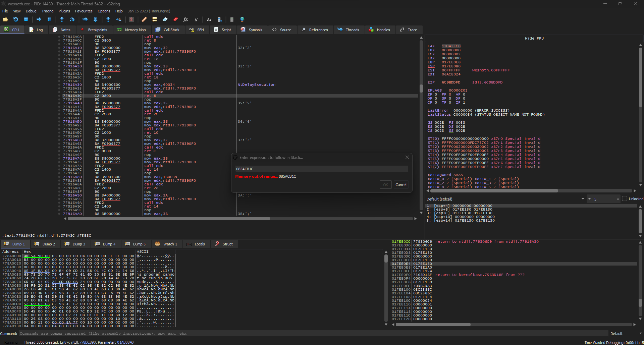The height and width of the screenshot is (345, 644).
Task: Switch to the Call Stack tab
Action: click(x=168, y=30)
